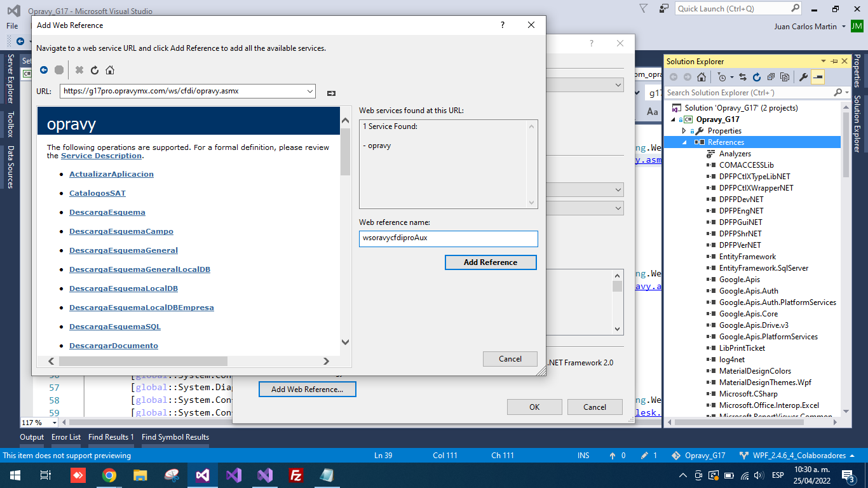Click the Quick Launch search icon
The width and height of the screenshot is (868, 488).
click(x=796, y=8)
